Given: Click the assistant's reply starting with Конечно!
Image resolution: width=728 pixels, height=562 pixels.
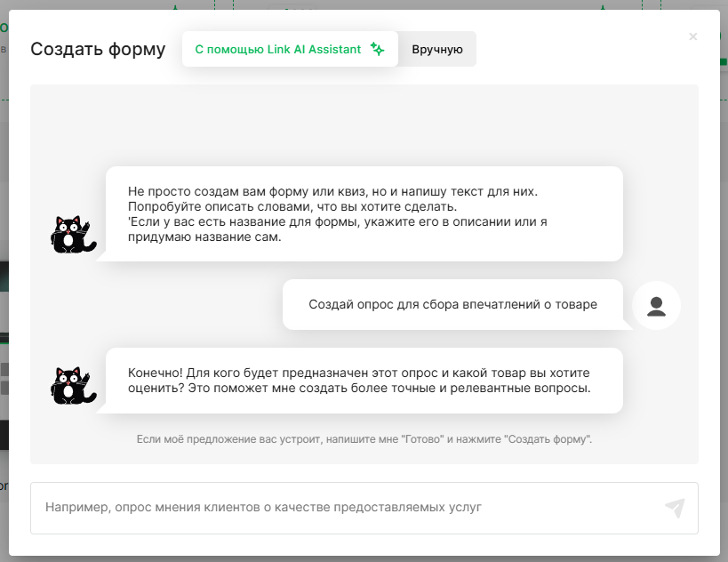Looking at the screenshot, I should click(364, 381).
